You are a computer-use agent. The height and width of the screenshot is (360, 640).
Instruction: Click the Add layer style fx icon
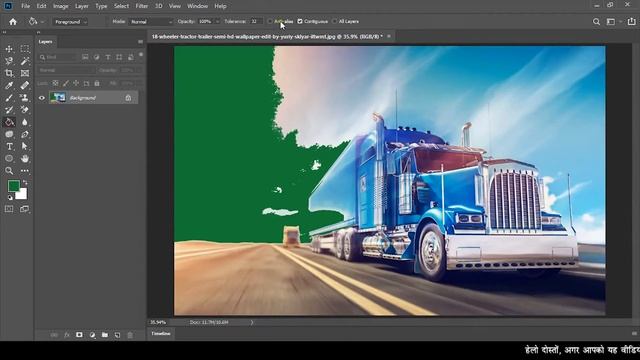coord(67,335)
